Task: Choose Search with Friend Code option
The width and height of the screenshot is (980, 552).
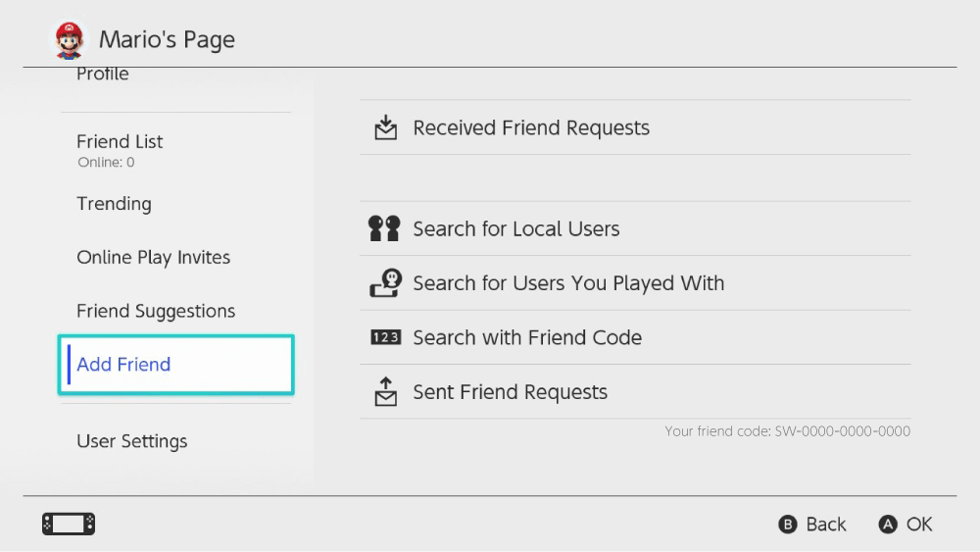Action: click(x=527, y=337)
